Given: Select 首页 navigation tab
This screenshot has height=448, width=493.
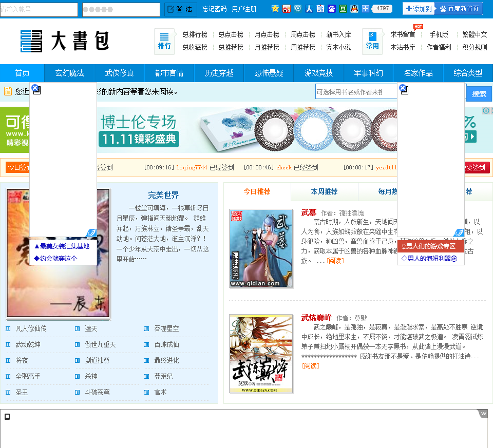Looking at the screenshot, I should (x=22, y=73).
